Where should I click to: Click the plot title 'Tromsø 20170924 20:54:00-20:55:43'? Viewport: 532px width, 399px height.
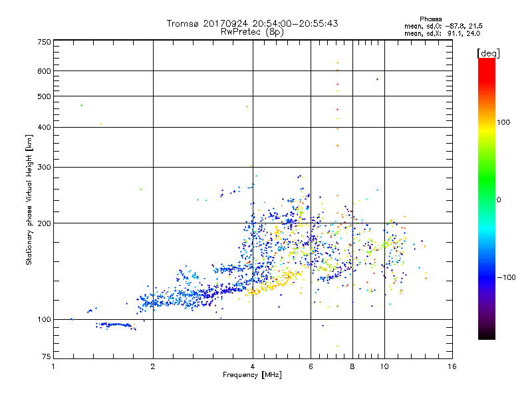coord(252,23)
